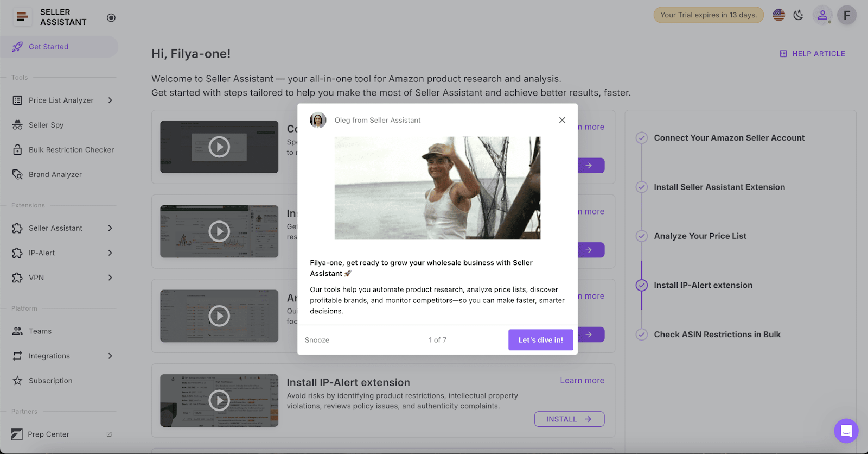Snooze the onboarding popup
The height and width of the screenshot is (454, 868).
click(x=317, y=340)
